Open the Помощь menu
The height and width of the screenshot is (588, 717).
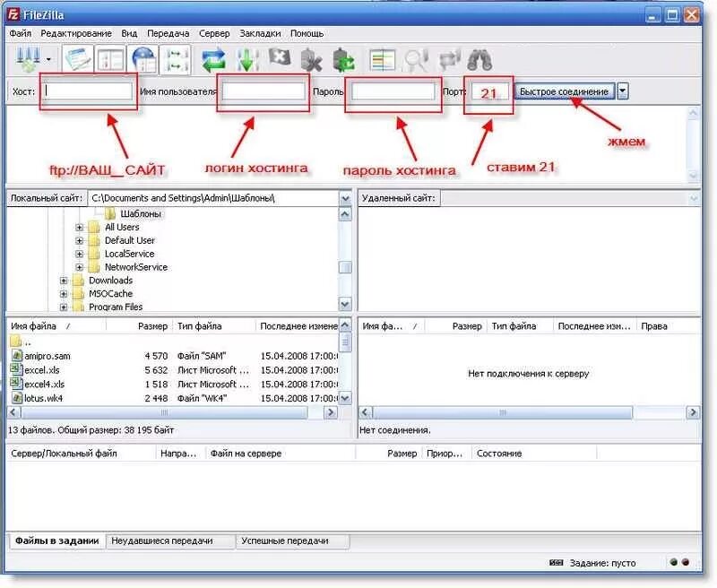tap(307, 33)
